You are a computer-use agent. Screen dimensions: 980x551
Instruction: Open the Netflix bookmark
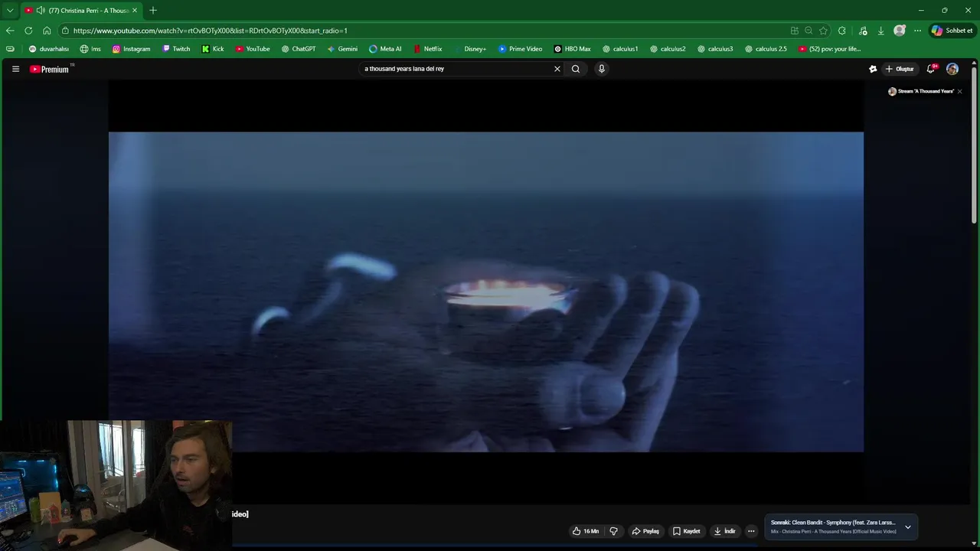427,49
